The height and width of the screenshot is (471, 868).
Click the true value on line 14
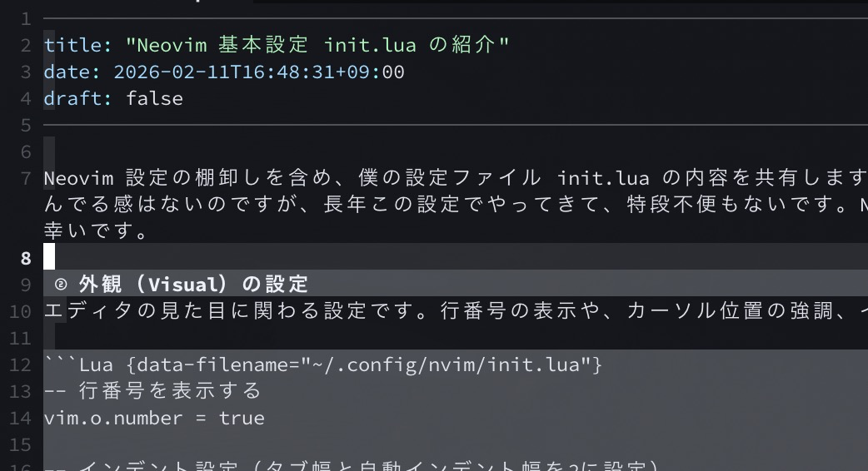pos(242,418)
